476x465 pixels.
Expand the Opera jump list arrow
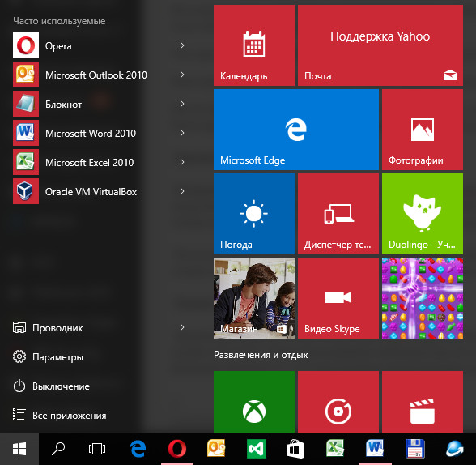tap(182, 45)
